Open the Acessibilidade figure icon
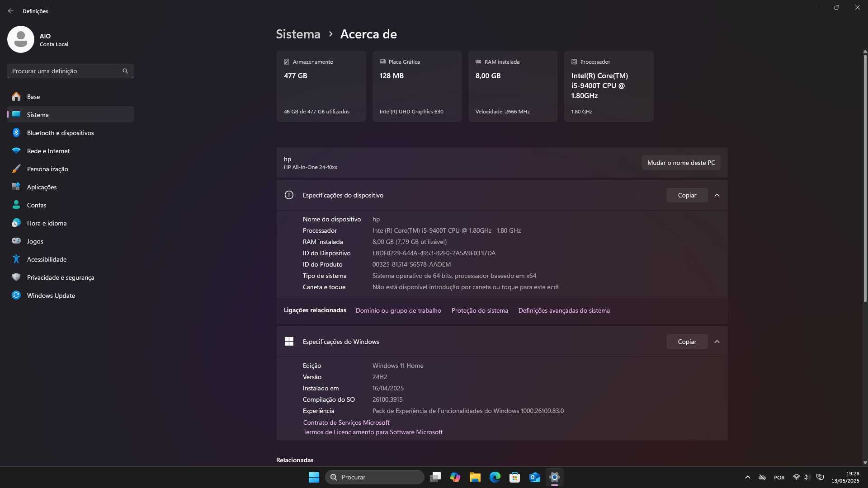 (x=16, y=259)
